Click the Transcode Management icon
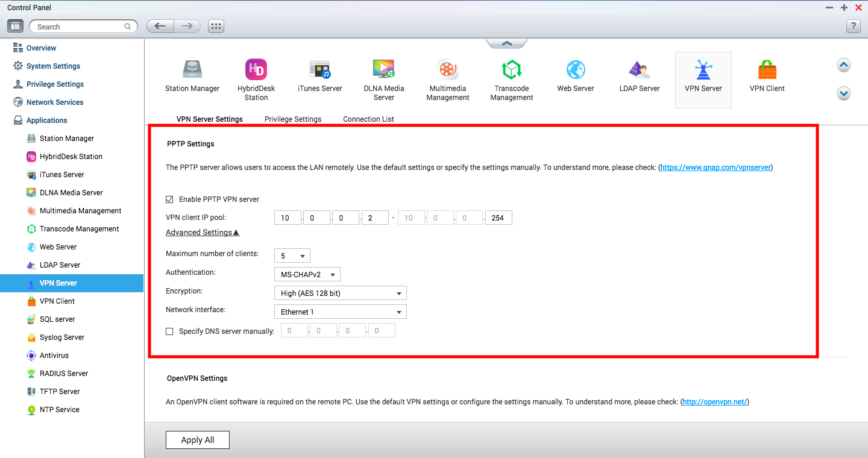This screenshot has height=458, width=868. pos(511,70)
